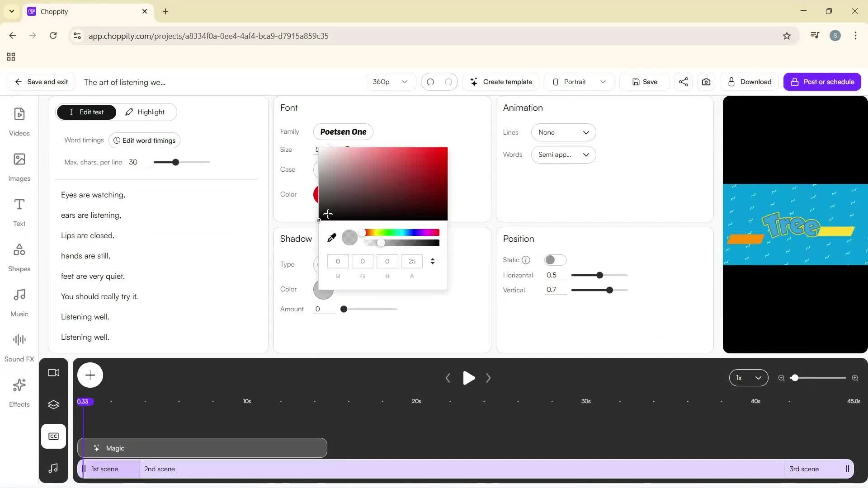
Task: Enable the Static position toggle
Action: tap(556, 260)
